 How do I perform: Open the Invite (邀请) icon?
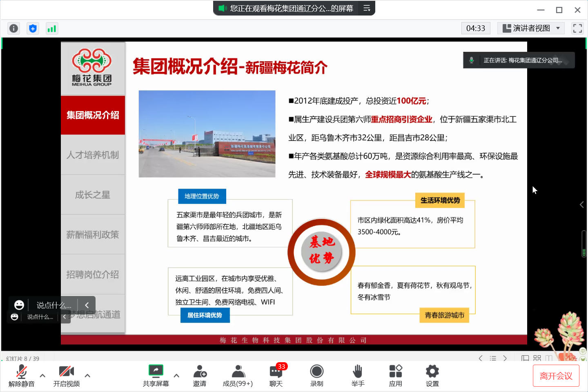[200, 375]
